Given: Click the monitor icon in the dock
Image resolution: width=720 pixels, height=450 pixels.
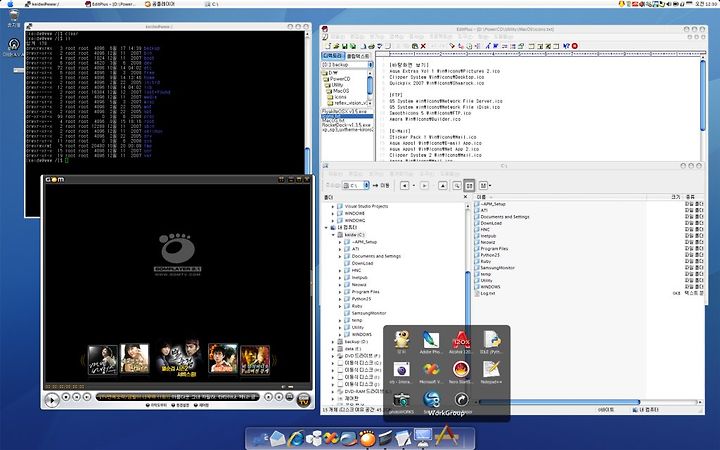Looking at the screenshot, I should pyautogui.click(x=422, y=437).
